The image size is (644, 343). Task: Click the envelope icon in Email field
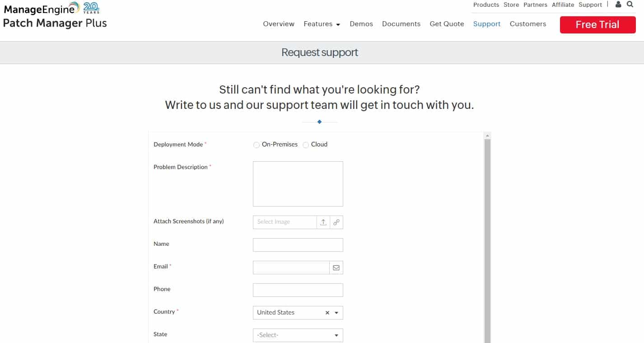[336, 268]
